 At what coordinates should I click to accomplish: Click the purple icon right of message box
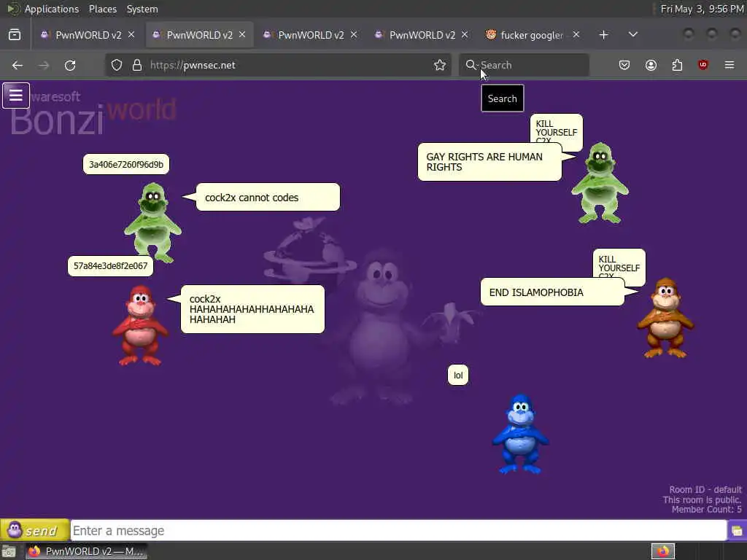(x=737, y=531)
